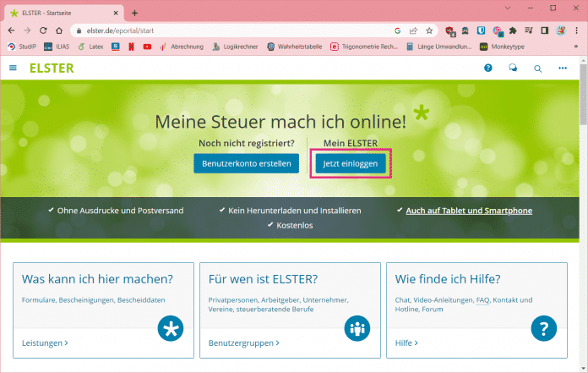
Task: Click the round asterisk icon in Leistungen card
Action: (171, 328)
